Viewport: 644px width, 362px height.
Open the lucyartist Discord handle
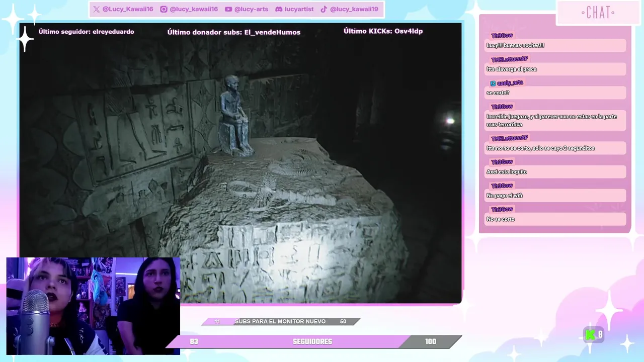coord(299,9)
